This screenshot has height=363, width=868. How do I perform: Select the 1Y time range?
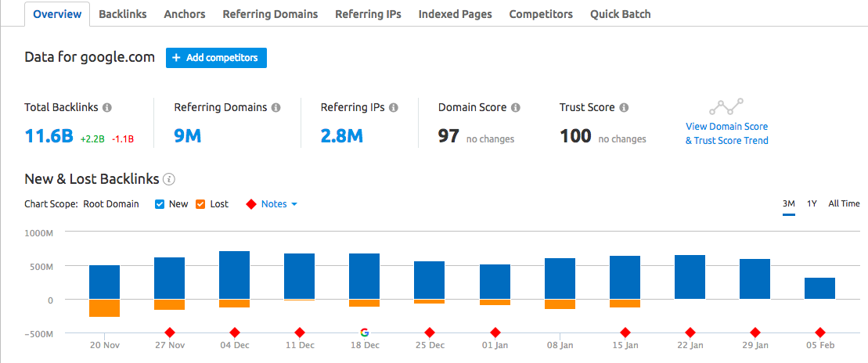click(x=812, y=203)
